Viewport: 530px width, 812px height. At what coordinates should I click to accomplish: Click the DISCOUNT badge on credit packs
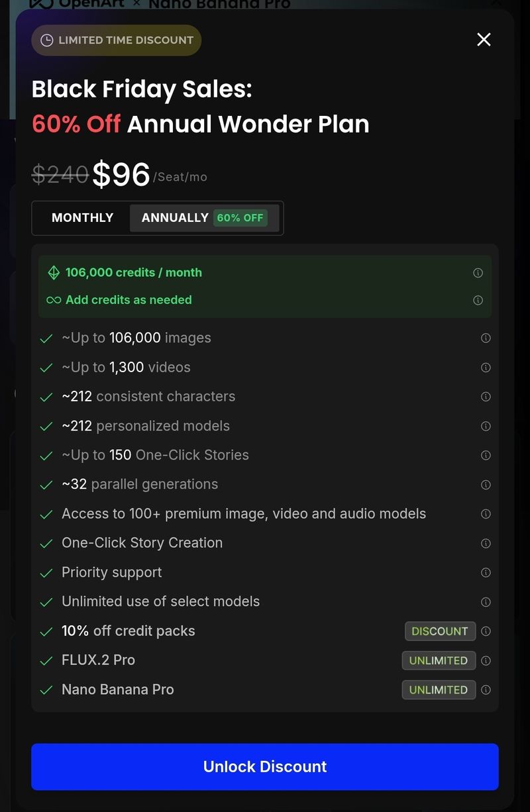pyautogui.click(x=440, y=631)
